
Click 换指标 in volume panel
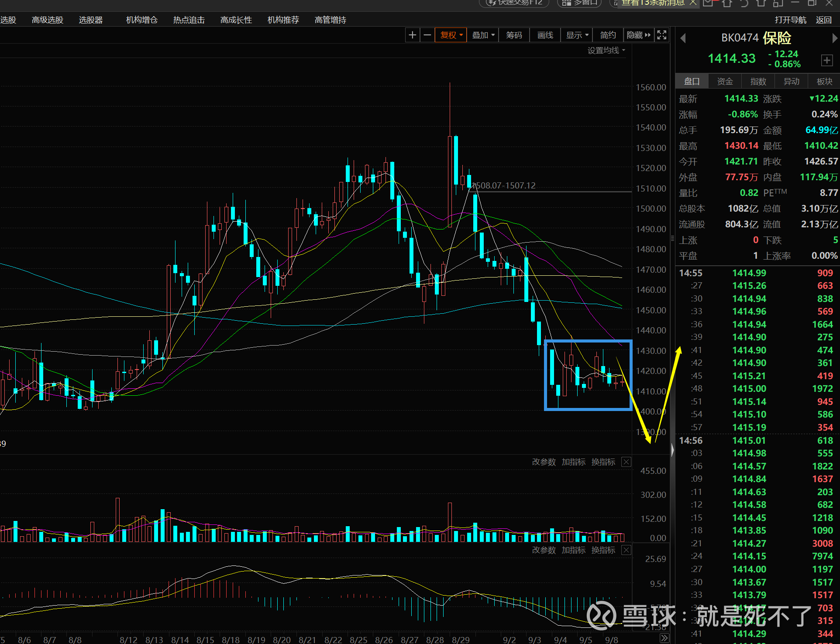603,462
